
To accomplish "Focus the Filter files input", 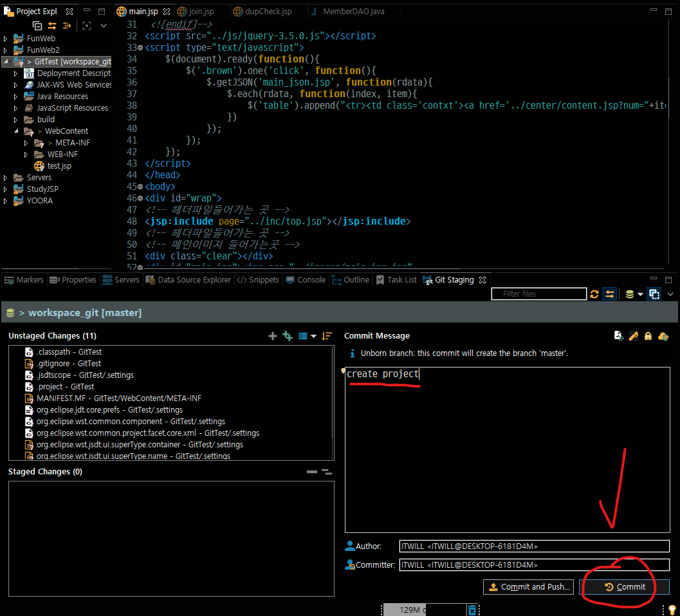I will point(538,294).
